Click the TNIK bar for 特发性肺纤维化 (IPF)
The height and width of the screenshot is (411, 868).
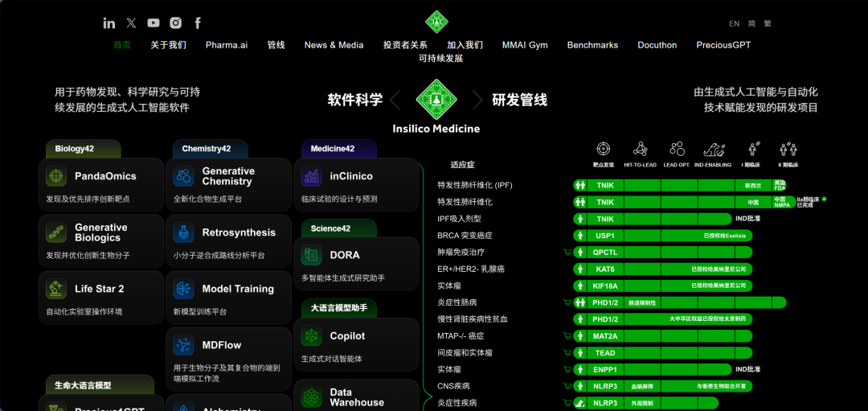tap(680, 185)
